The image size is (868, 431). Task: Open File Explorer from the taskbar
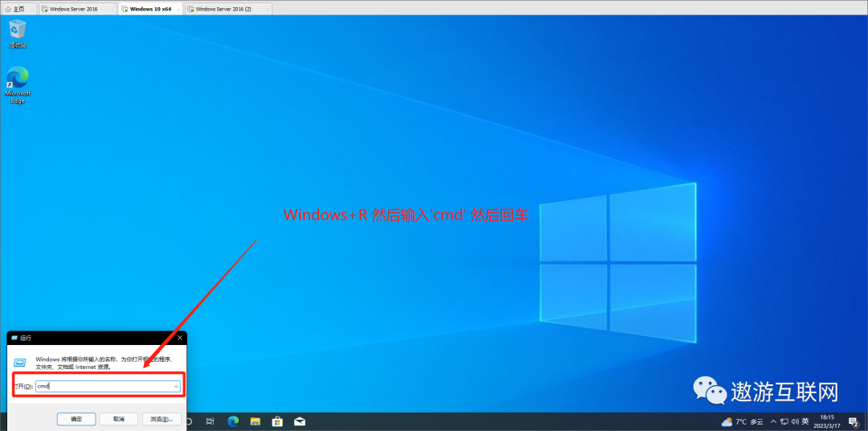[256, 421]
